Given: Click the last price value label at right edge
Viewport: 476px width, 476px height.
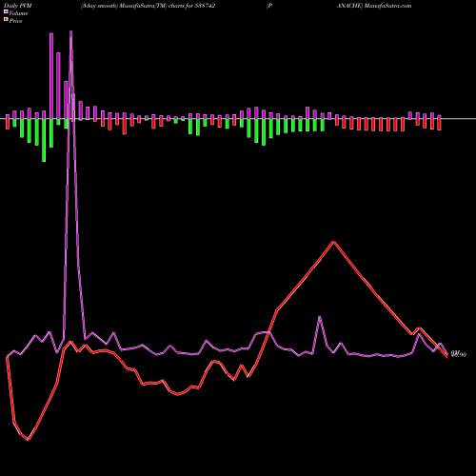Looking at the screenshot, I should pos(459,354).
